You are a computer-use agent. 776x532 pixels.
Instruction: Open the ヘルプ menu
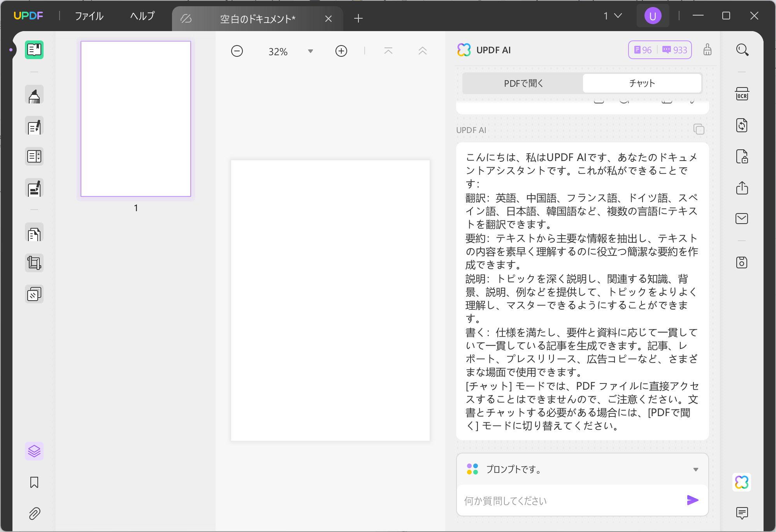coord(142,16)
